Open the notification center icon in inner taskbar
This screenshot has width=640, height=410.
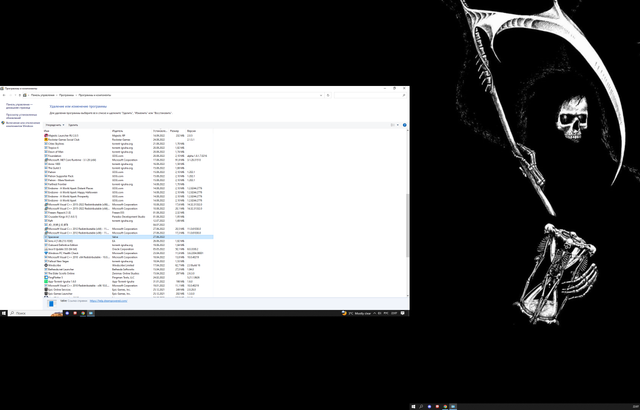pos(402,313)
